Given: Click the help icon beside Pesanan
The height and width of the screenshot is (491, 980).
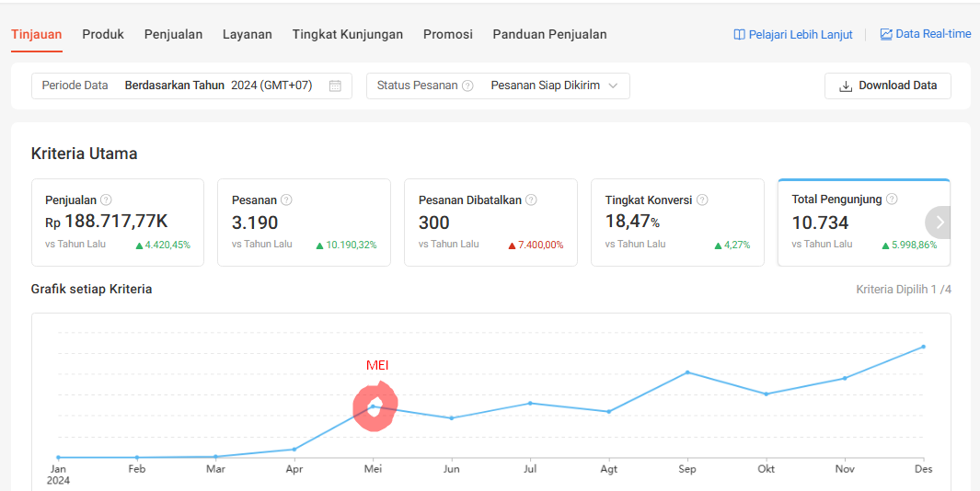Looking at the screenshot, I should pyautogui.click(x=286, y=200).
